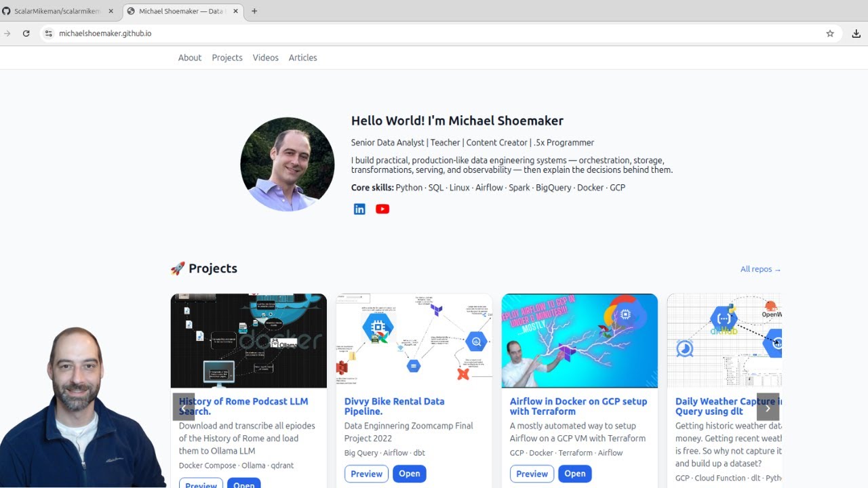
Task: Open History of Rome Podcast LLM Search title
Action: 243,406
